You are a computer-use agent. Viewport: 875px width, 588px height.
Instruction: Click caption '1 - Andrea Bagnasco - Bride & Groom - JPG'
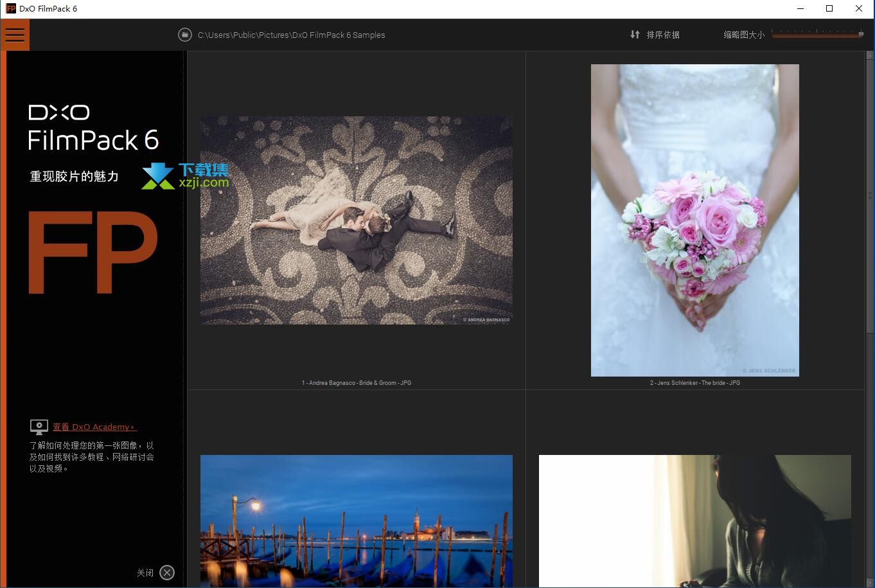pos(357,382)
